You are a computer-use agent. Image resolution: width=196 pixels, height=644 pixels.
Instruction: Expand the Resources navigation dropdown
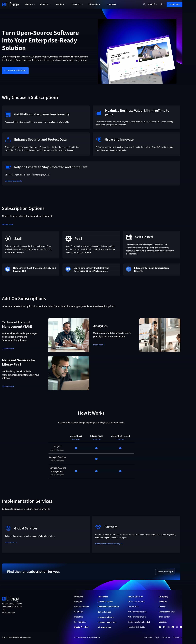(x=77, y=4)
